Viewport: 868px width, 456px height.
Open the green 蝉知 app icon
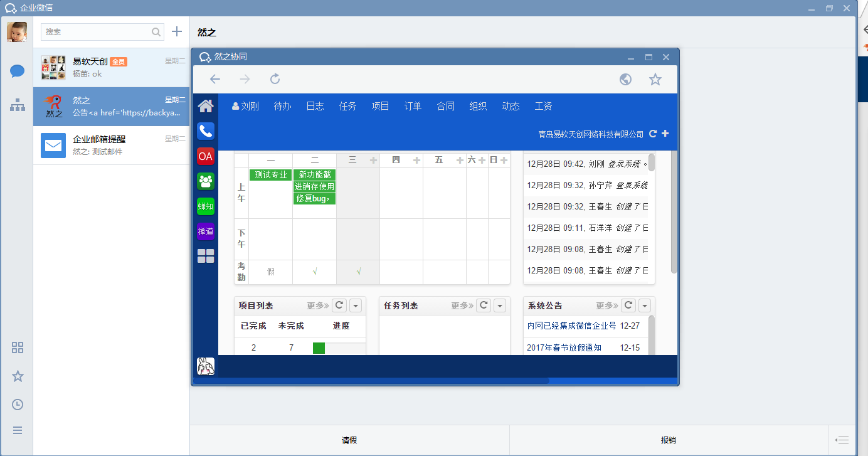pyautogui.click(x=206, y=206)
